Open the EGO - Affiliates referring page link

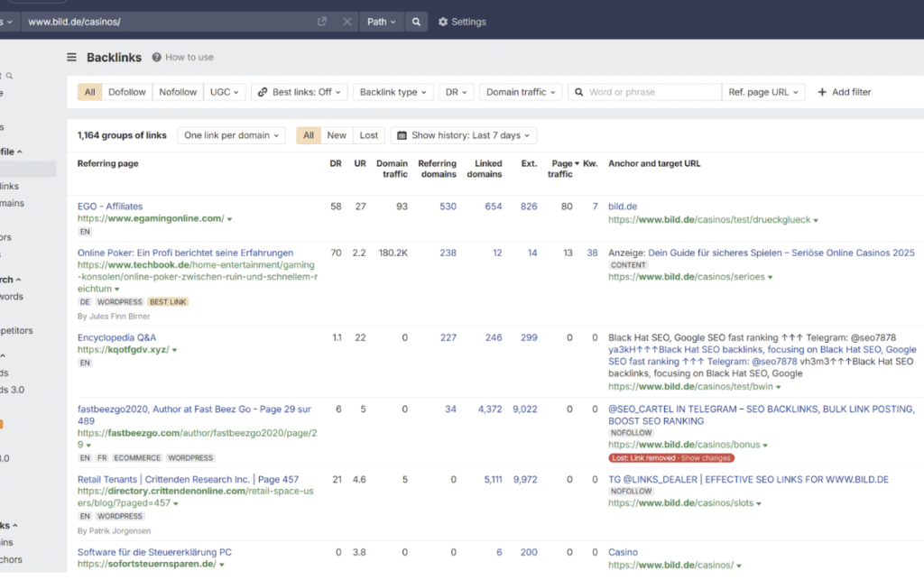[109, 206]
